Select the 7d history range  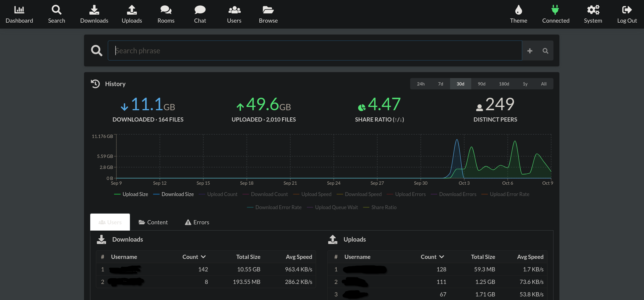coord(441,84)
